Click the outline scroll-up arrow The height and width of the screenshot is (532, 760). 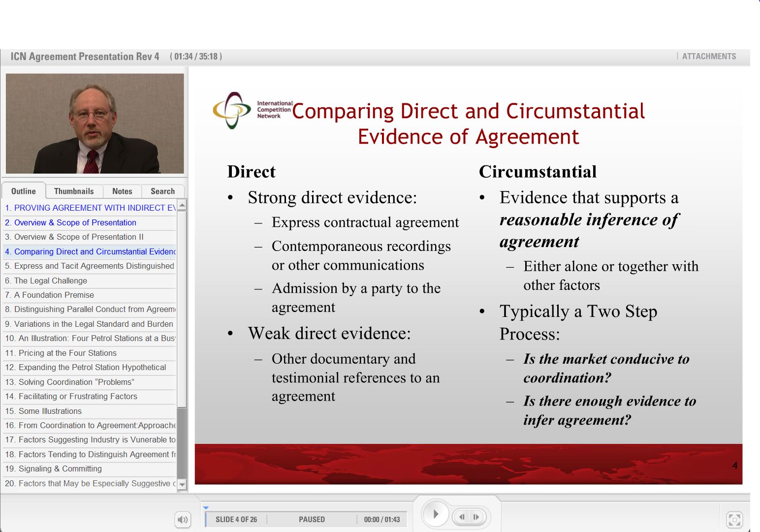click(182, 205)
